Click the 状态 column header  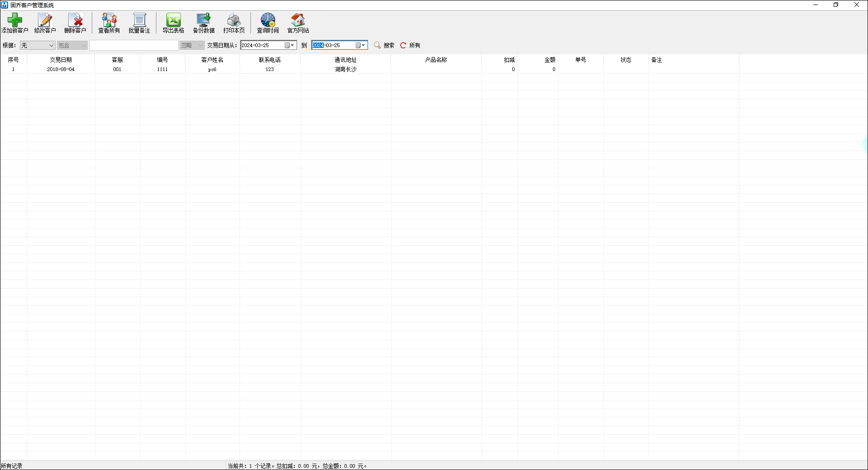pyautogui.click(x=626, y=60)
